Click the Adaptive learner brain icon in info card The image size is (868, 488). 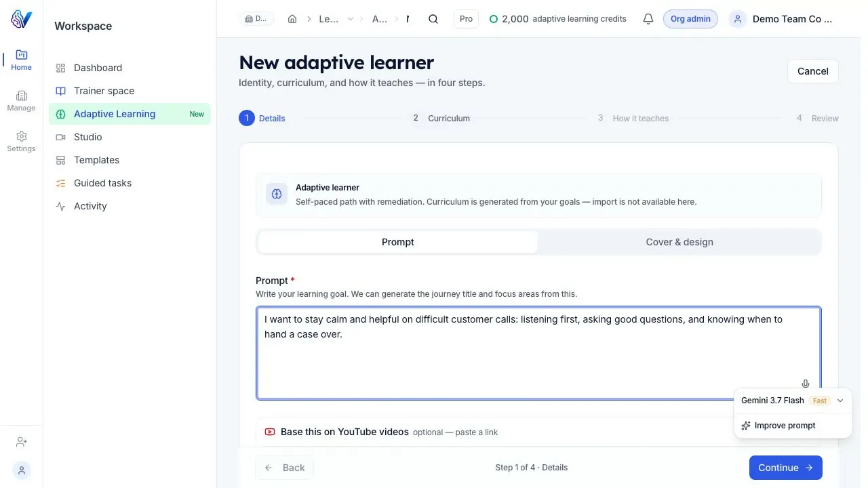click(277, 195)
